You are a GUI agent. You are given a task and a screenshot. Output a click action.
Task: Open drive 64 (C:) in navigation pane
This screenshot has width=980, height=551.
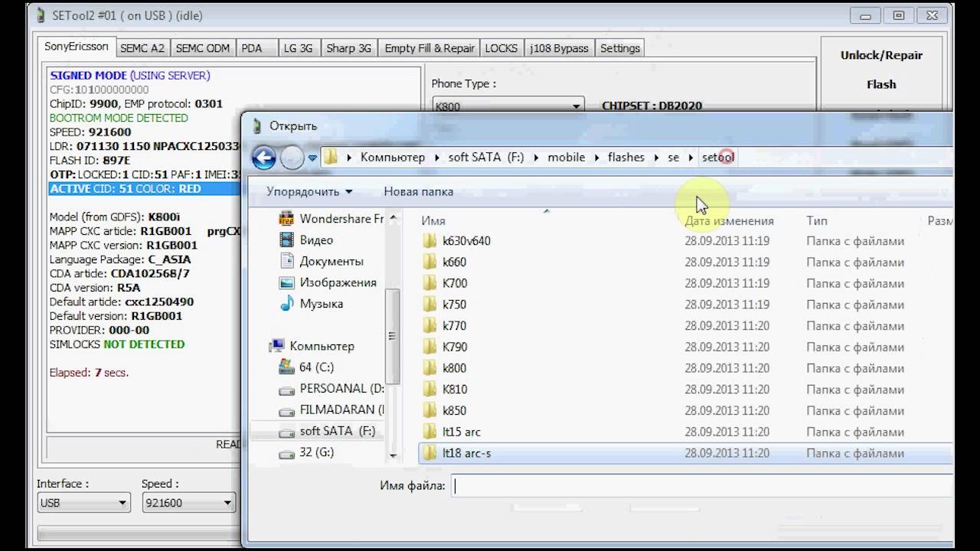pos(307,367)
